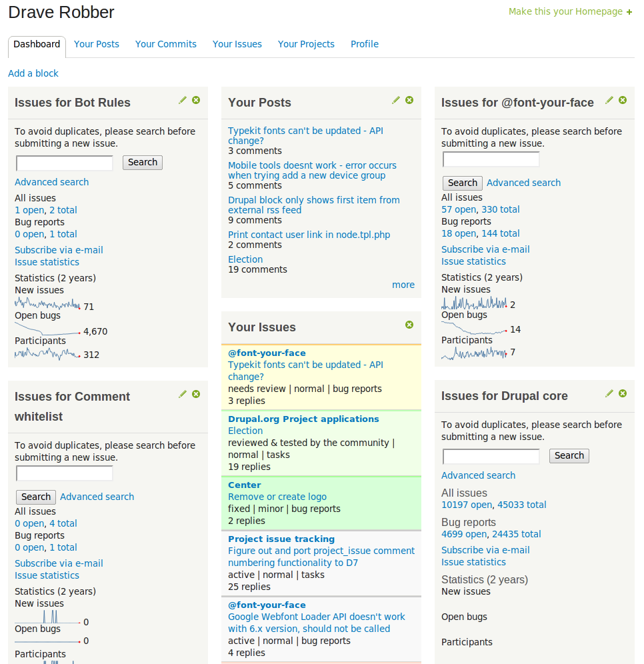Remove the Issues for Drupal core block
This screenshot has height=664, width=644.
coord(623,393)
